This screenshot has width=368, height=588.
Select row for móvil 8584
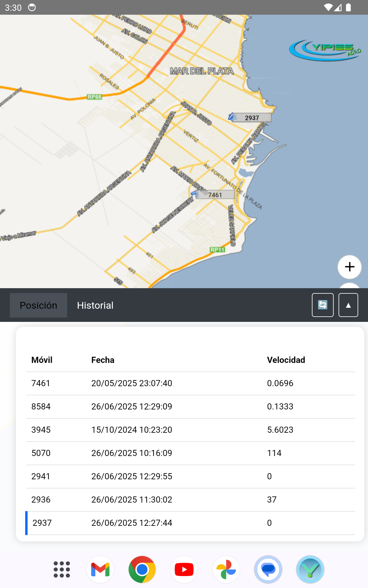pyautogui.click(x=190, y=406)
